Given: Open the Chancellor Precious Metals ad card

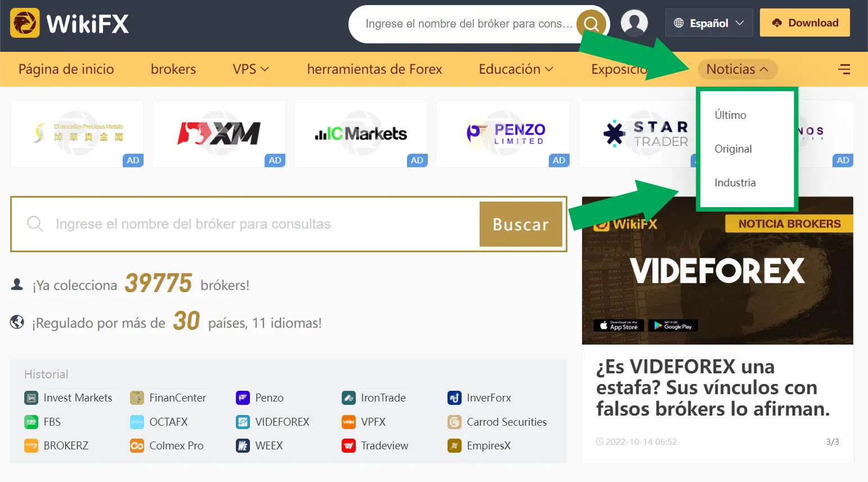Looking at the screenshot, I should 77,133.
